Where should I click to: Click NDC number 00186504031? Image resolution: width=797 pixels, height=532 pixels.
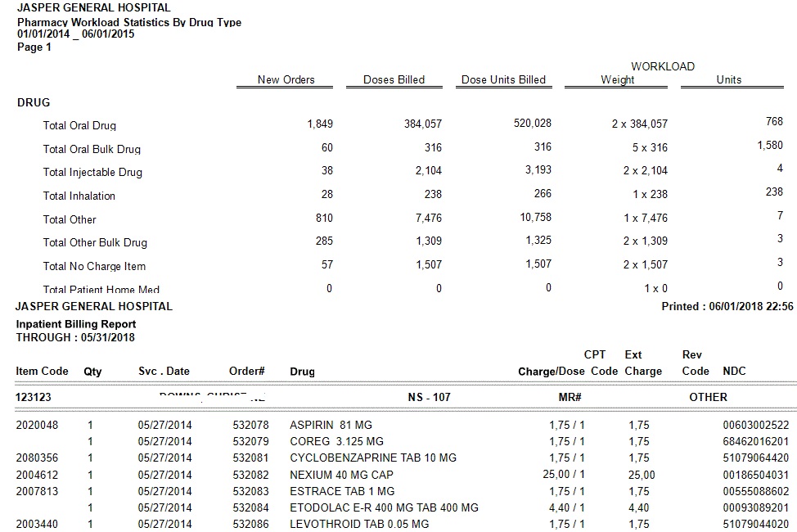(756, 475)
